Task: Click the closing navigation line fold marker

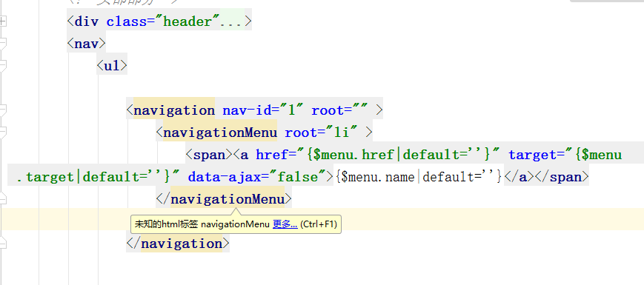Action: point(3,243)
